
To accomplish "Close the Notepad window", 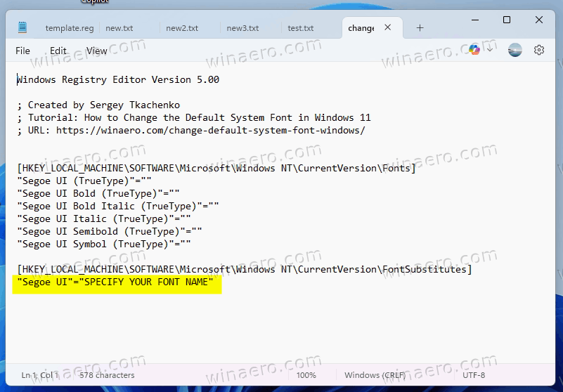I will point(539,20).
